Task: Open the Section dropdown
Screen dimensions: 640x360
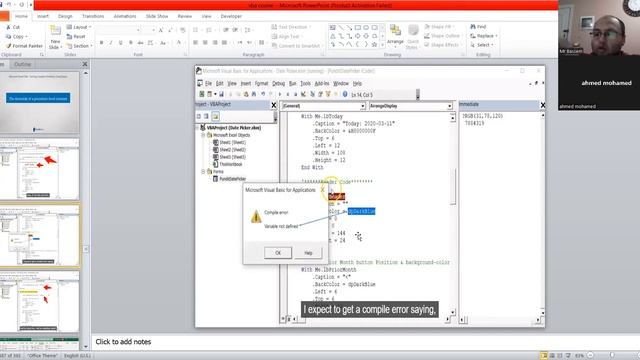Action: click(80, 46)
